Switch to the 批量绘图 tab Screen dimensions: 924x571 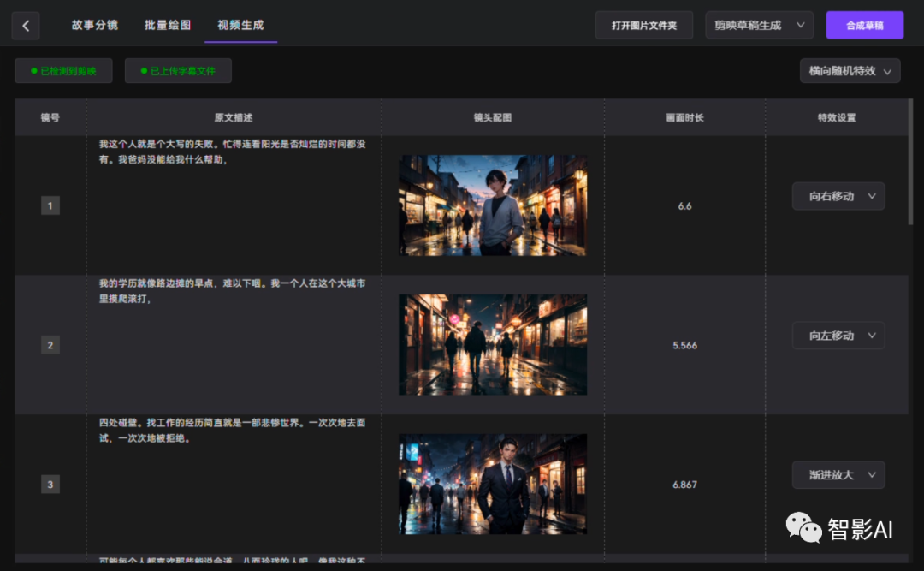click(x=168, y=25)
